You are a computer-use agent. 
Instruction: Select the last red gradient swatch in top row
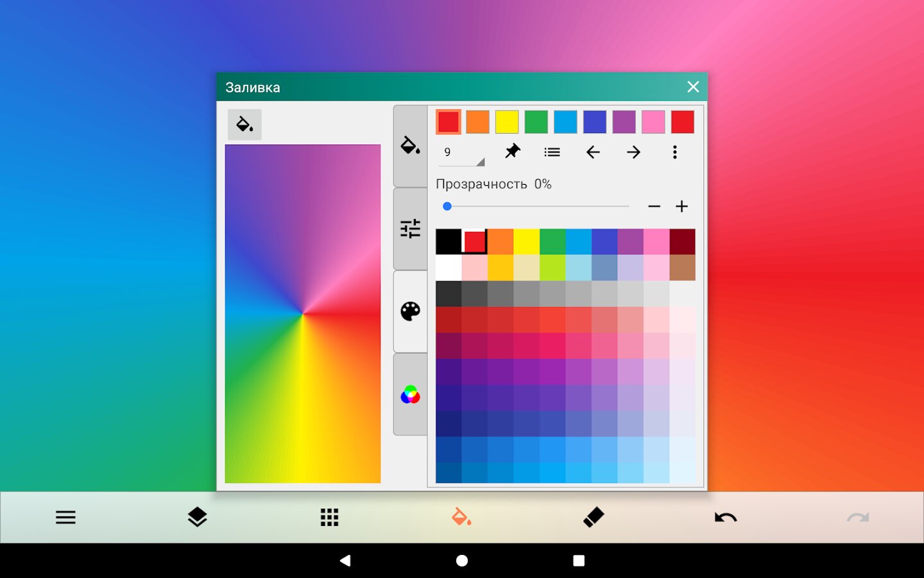683,122
